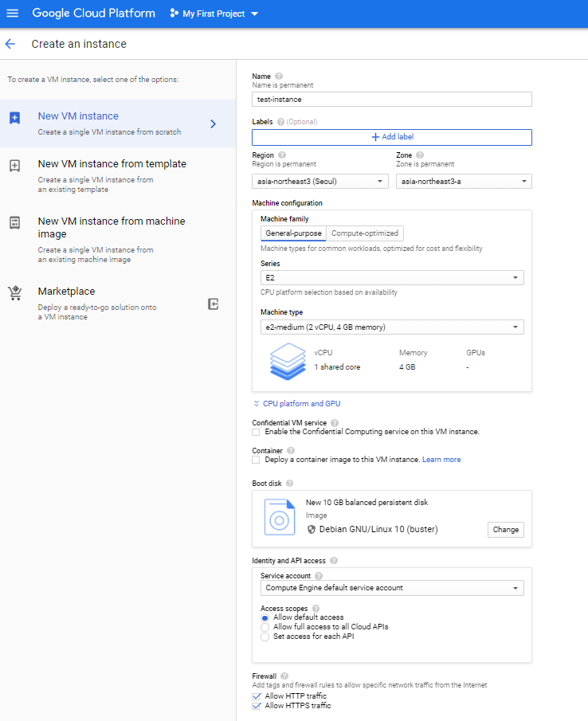Click the Zone help question icon

(x=420, y=155)
